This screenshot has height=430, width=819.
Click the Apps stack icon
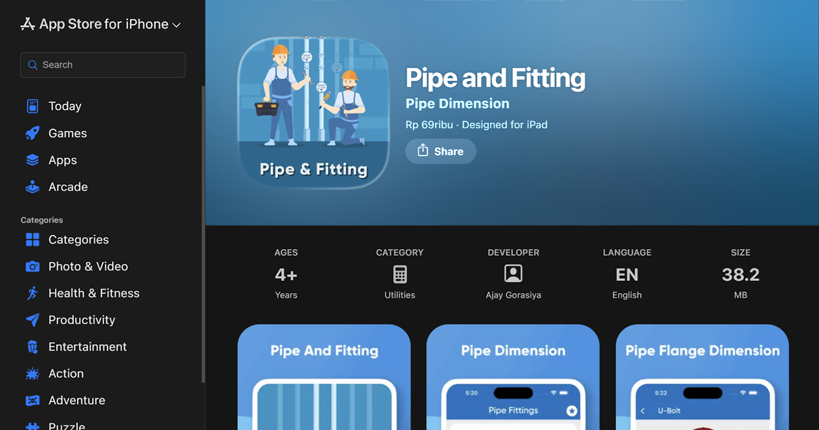(x=32, y=160)
